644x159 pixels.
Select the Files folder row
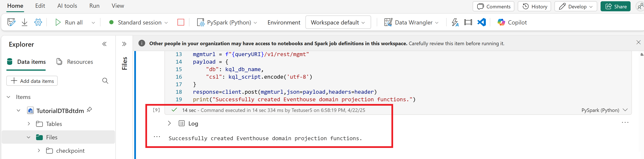tap(58, 137)
